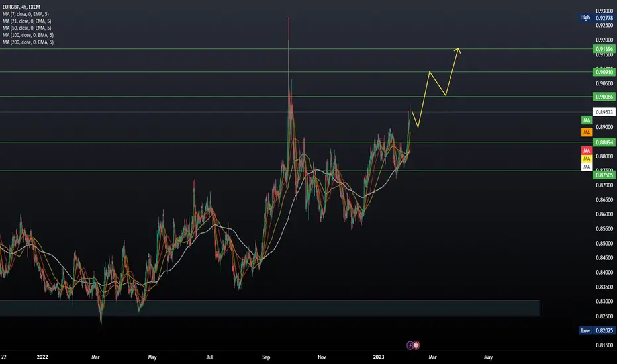
Task: Click the UK flag economic event icon
Action: tap(416, 345)
